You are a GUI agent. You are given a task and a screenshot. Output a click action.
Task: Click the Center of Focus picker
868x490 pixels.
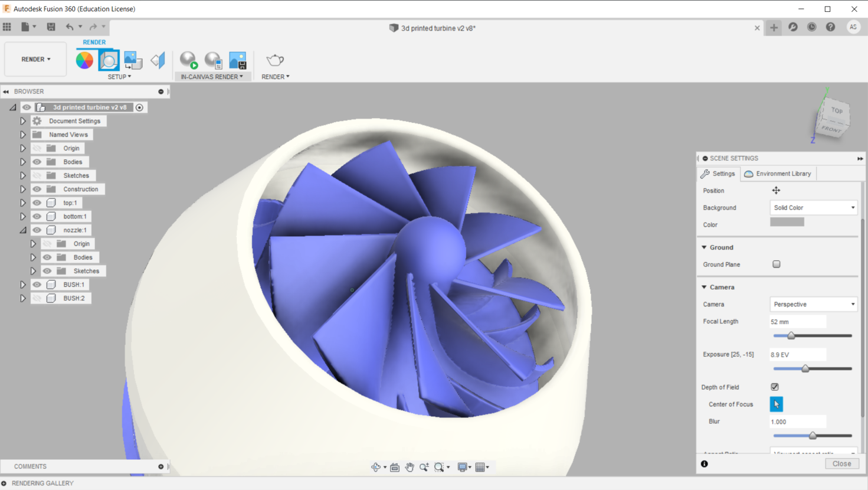[x=776, y=404]
